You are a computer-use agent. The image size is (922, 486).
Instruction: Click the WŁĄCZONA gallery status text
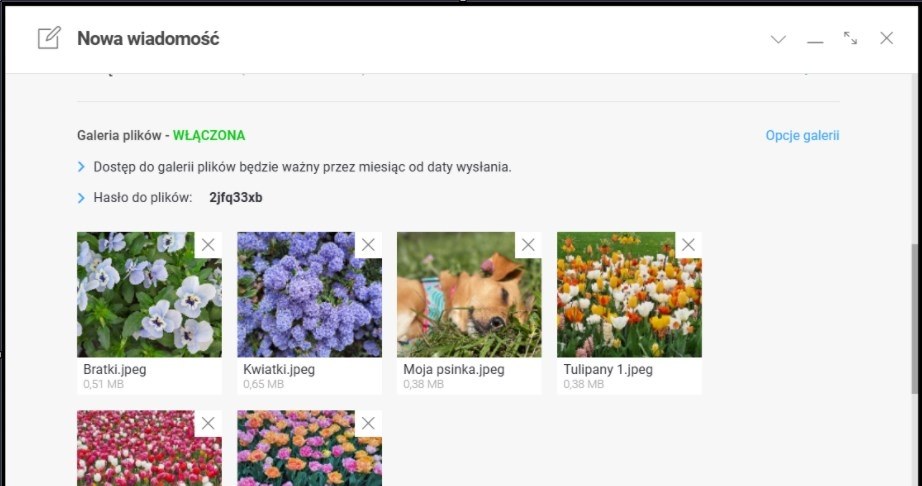click(x=209, y=136)
